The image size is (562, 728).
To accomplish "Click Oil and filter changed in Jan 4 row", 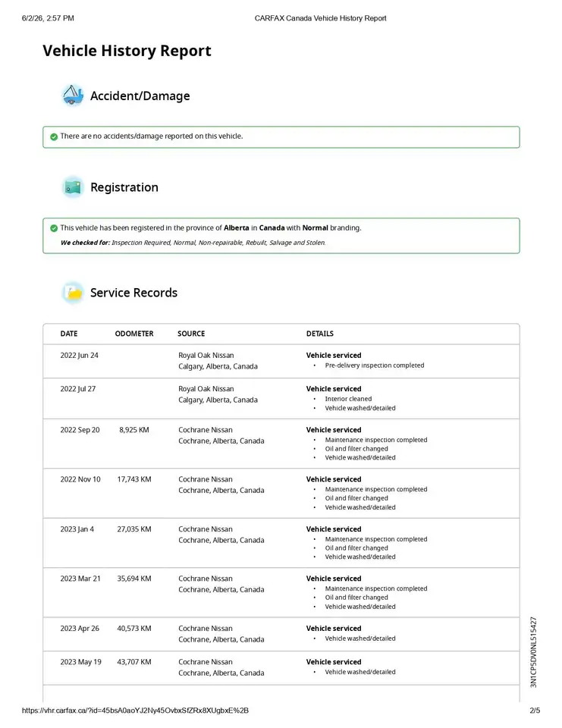I will [356, 548].
